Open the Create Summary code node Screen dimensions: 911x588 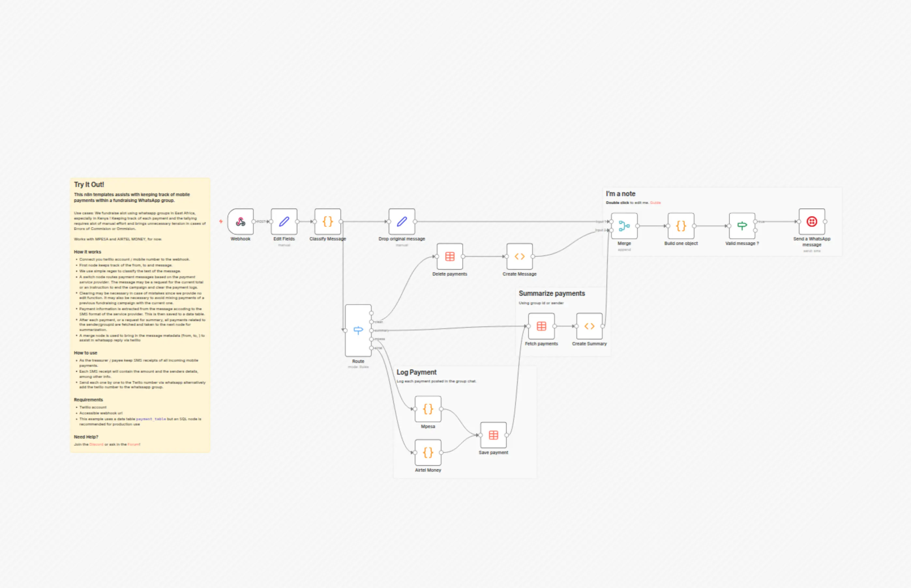coord(589,326)
